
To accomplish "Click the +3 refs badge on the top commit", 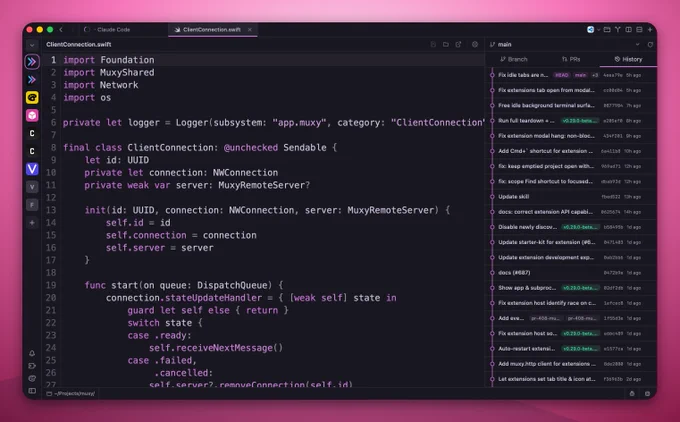I will pos(595,75).
